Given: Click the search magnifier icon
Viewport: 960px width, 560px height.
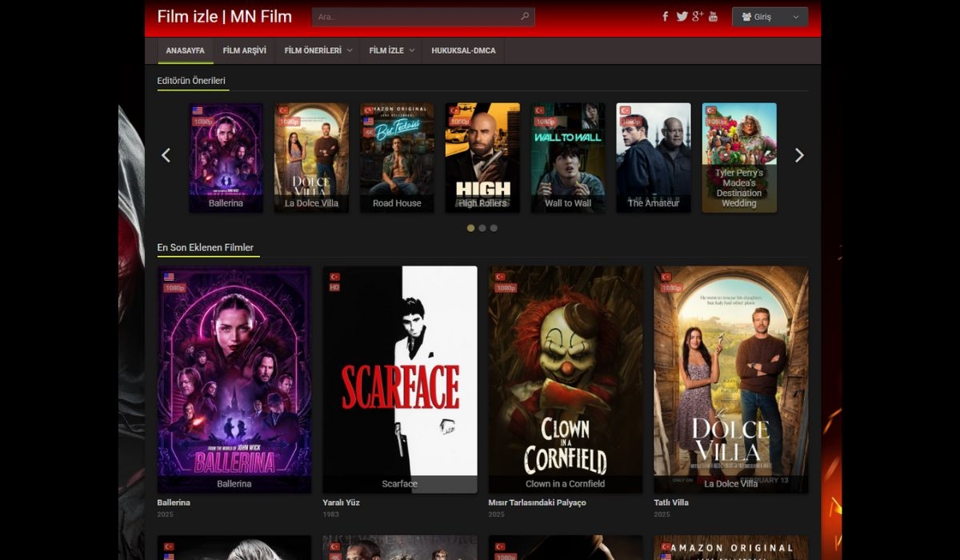Looking at the screenshot, I should [525, 17].
